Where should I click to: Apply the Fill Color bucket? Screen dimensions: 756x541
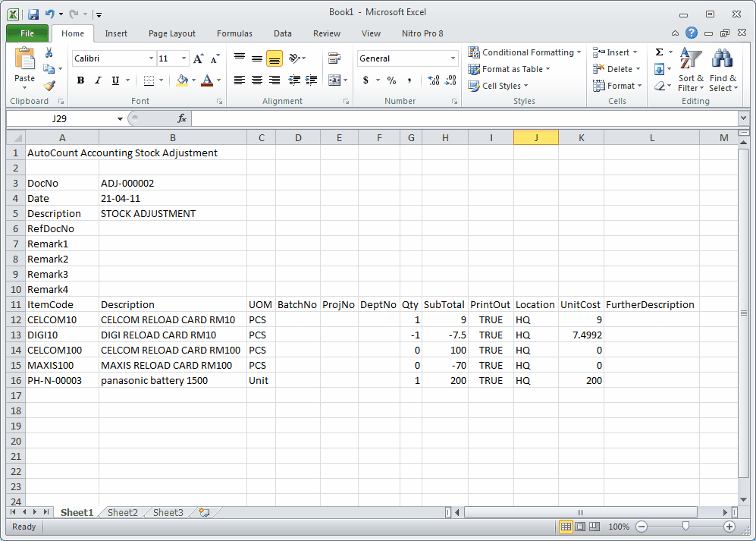point(182,80)
